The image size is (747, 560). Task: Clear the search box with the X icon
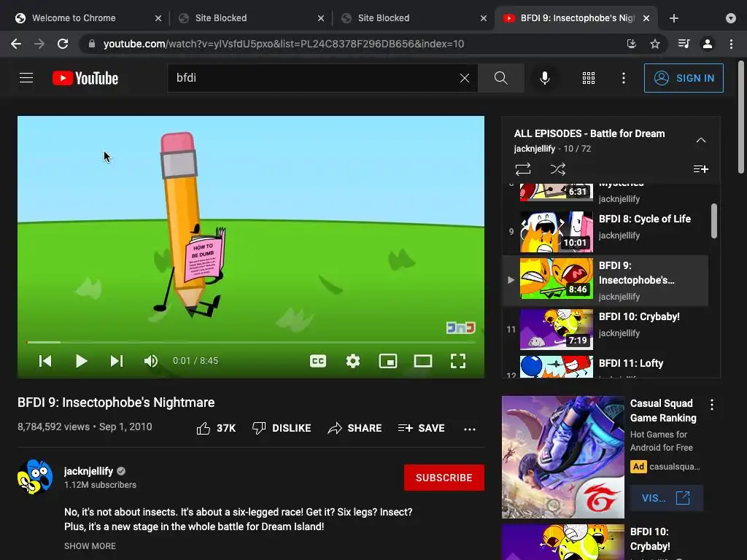465,78
